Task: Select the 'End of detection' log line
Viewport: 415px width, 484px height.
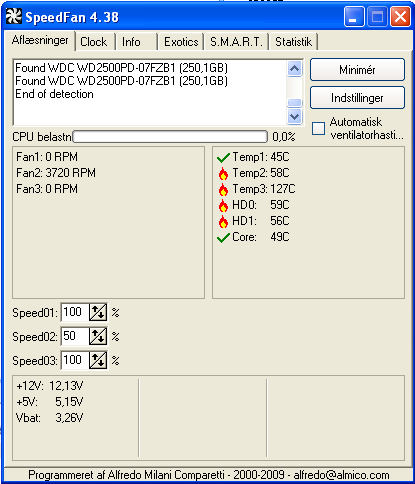Action: [x=54, y=94]
